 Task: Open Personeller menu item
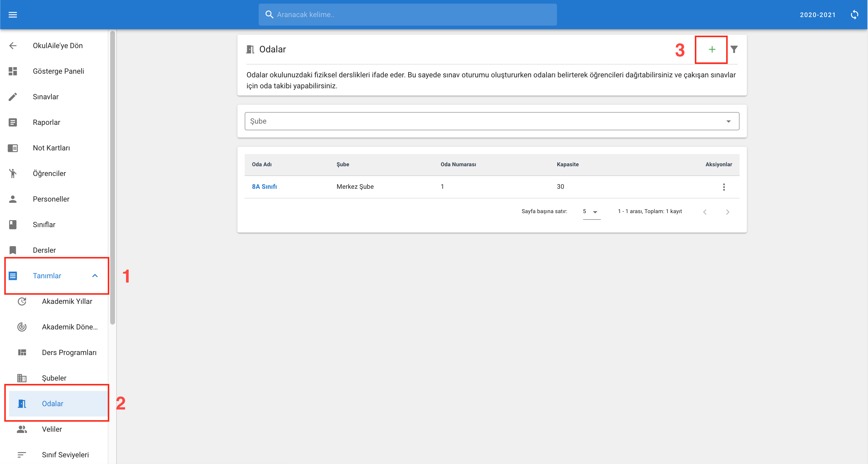coord(51,199)
